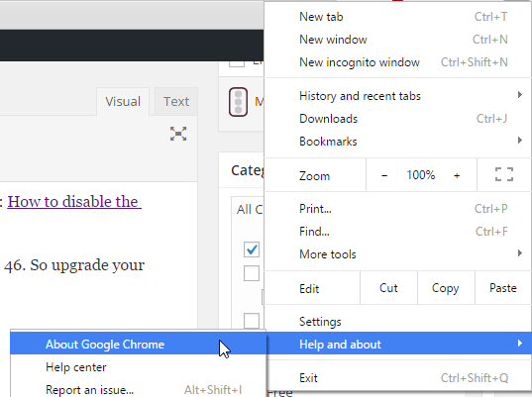This screenshot has width=532, height=397.
Task: Click the Edit label in menu
Action: (x=309, y=289)
